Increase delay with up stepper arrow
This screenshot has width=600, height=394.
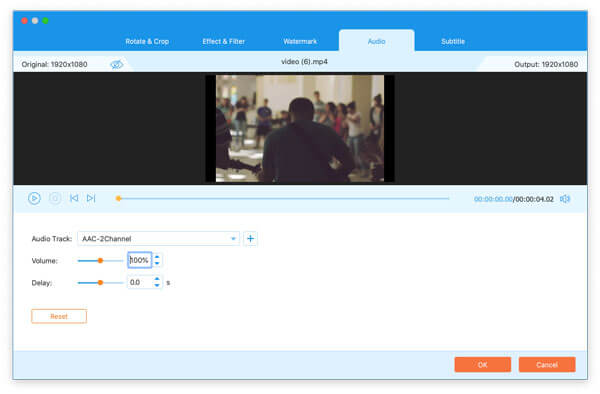tap(157, 279)
